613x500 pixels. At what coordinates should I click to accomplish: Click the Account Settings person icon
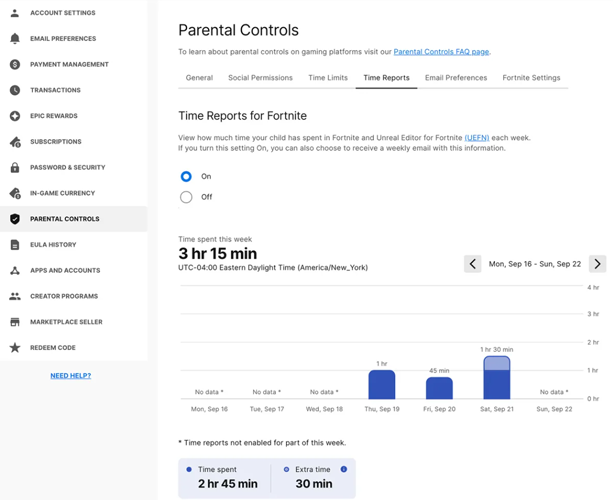pyautogui.click(x=15, y=13)
